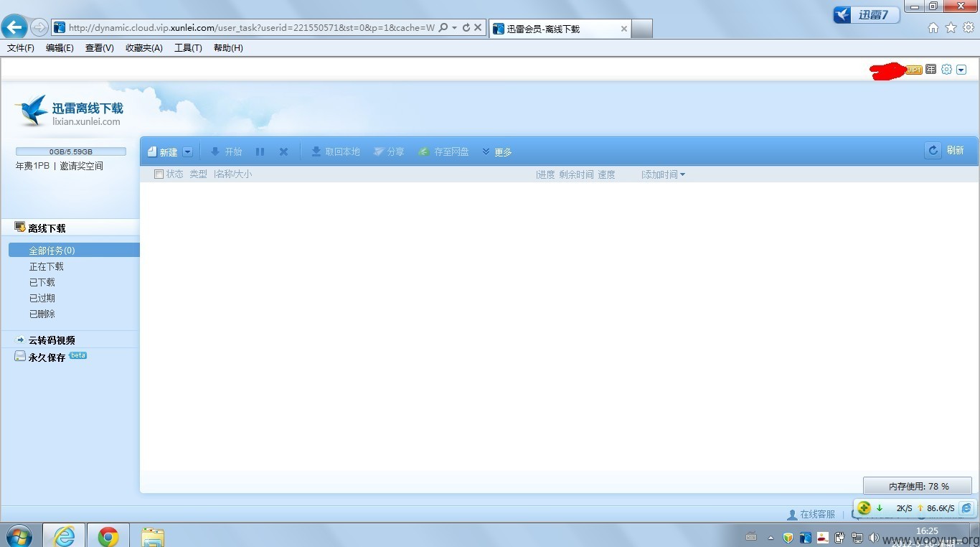Click the IE icon in the speed widget
Screen dimensions: 980x547
pyautogui.click(x=966, y=508)
